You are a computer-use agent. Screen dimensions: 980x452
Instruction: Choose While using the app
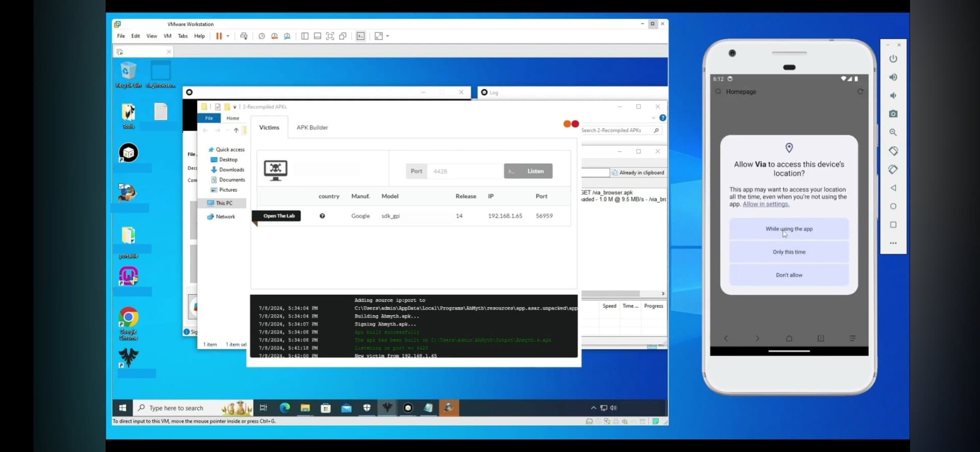click(x=789, y=229)
